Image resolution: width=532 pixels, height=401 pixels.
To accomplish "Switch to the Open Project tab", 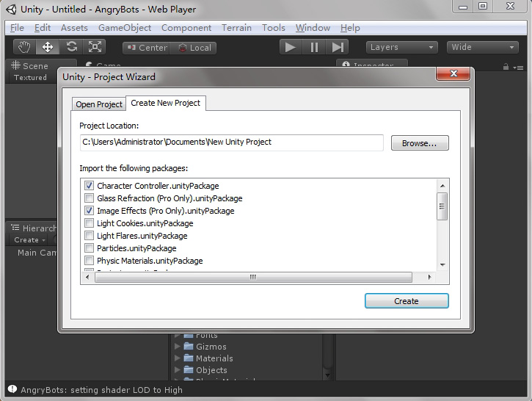I will click(x=99, y=104).
